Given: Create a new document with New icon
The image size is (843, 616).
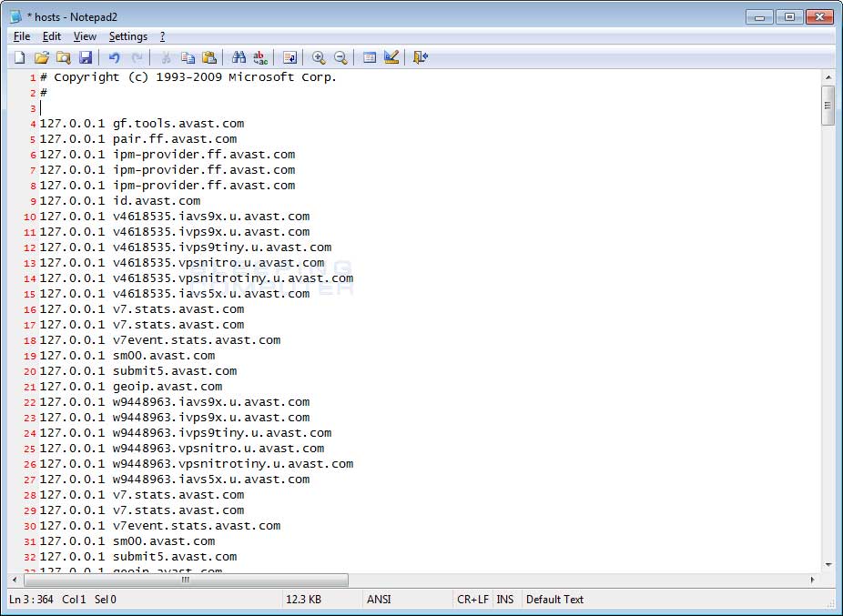Looking at the screenshot, I should point(19,57).
